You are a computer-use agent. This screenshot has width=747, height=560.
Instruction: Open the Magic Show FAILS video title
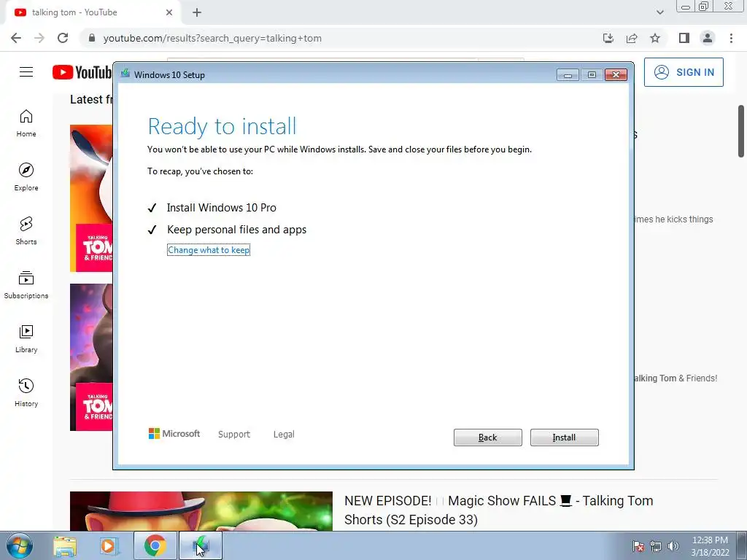point(498,510)
